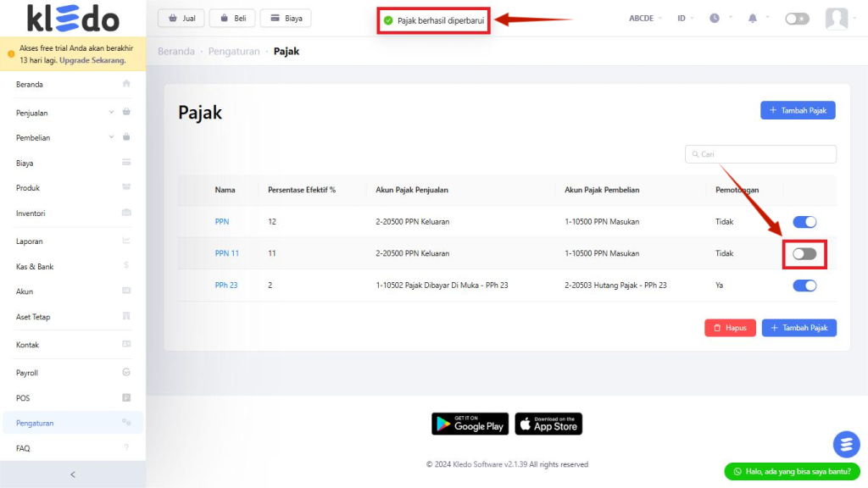
Task: Click the red Hapus button
Action: point(729,328)
